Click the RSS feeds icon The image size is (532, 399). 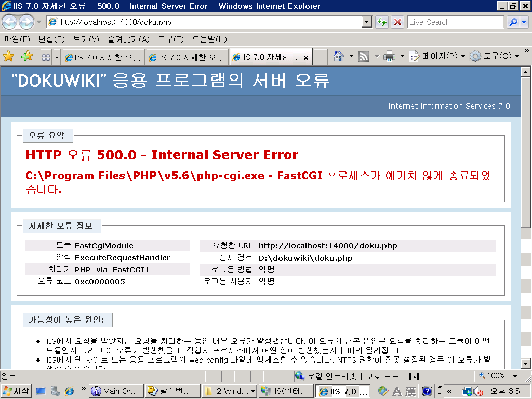pyautogui.click(x=364, y=56)
